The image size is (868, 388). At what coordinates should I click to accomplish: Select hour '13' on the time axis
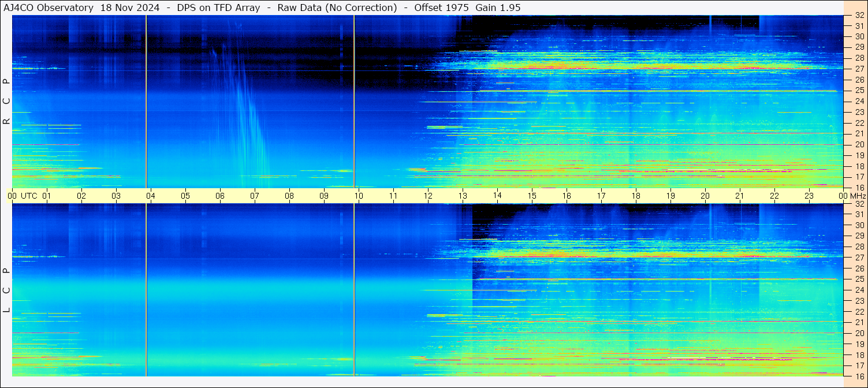coord(463,196)
